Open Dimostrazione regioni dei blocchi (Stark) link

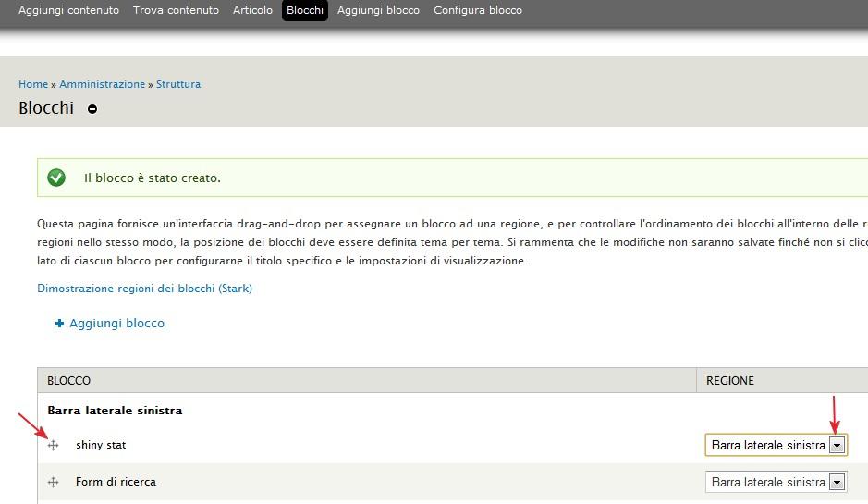click(x=144, y=289)
